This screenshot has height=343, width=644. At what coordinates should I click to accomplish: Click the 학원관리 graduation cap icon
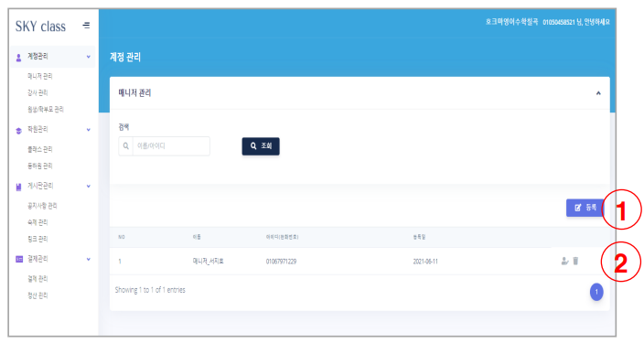(18, 131)
